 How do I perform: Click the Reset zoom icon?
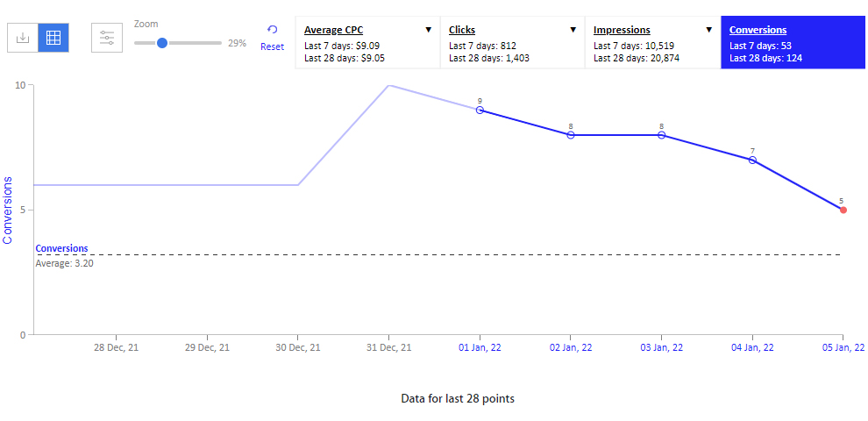click(272, 30)
